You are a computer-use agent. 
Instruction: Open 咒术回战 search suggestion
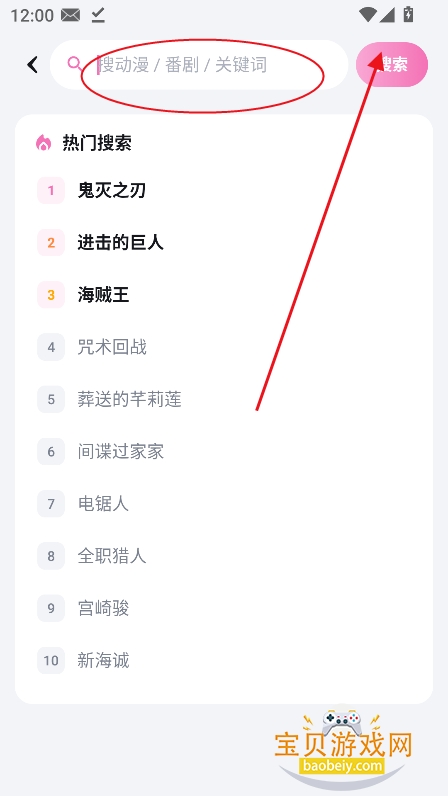click(112, 347)
